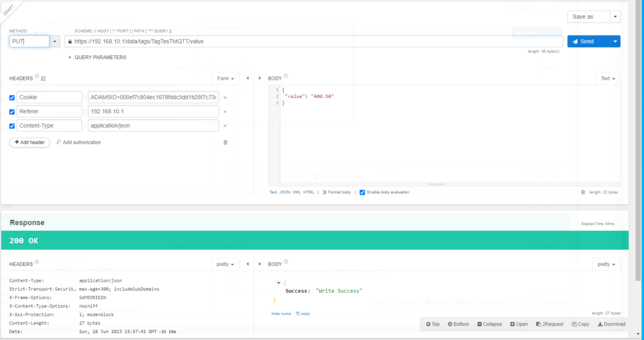Click the request BODY help icon
This screenshot has height=340, width=644.
click(286, 77)
